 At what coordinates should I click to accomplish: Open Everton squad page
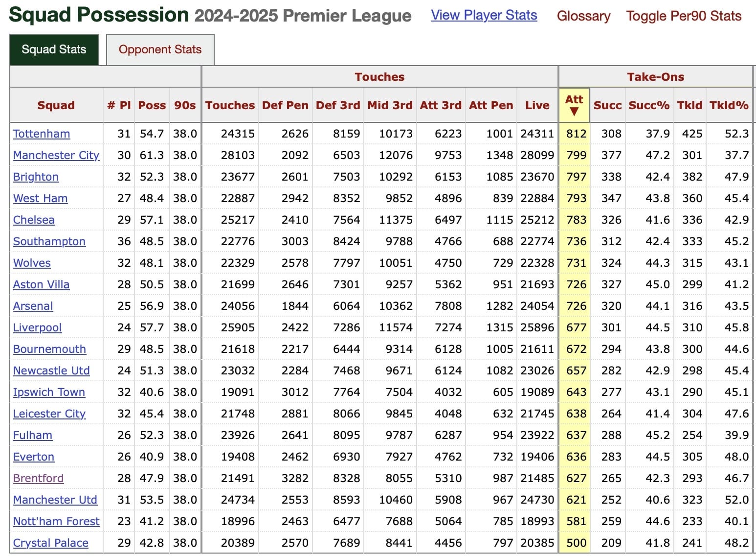(34, 457)
